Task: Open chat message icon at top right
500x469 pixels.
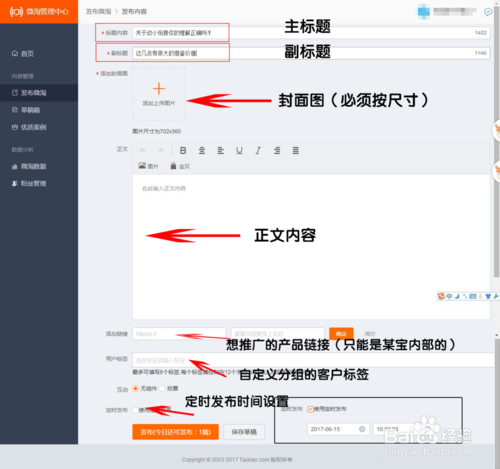Action: pos(488,12)
